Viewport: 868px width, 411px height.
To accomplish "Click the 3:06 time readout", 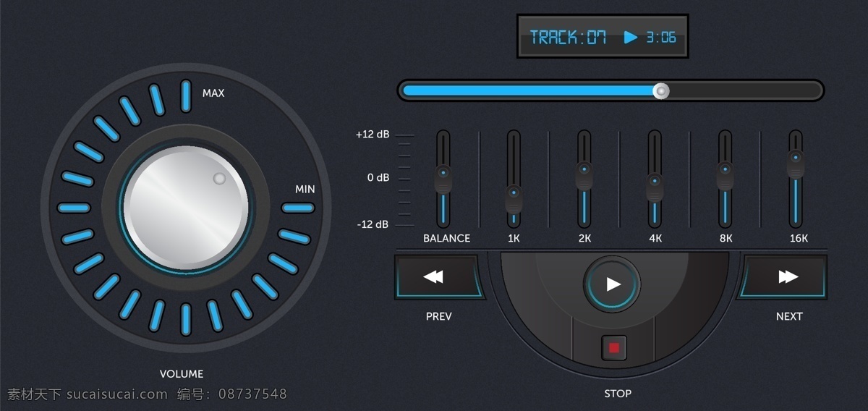I will click(661, 37).
